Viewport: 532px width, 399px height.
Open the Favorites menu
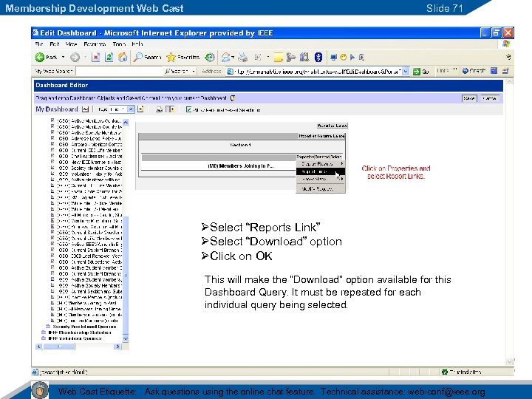(x=95, y=44)
